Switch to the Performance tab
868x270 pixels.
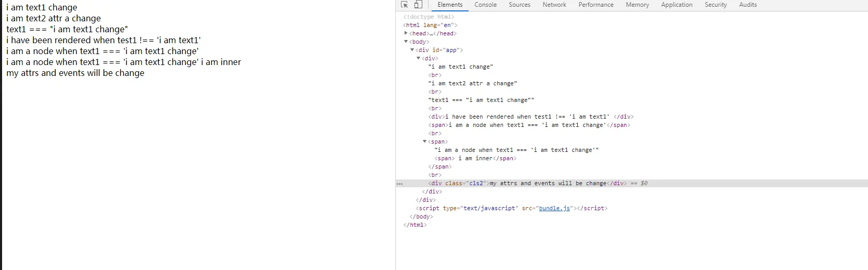click(596, 5)
